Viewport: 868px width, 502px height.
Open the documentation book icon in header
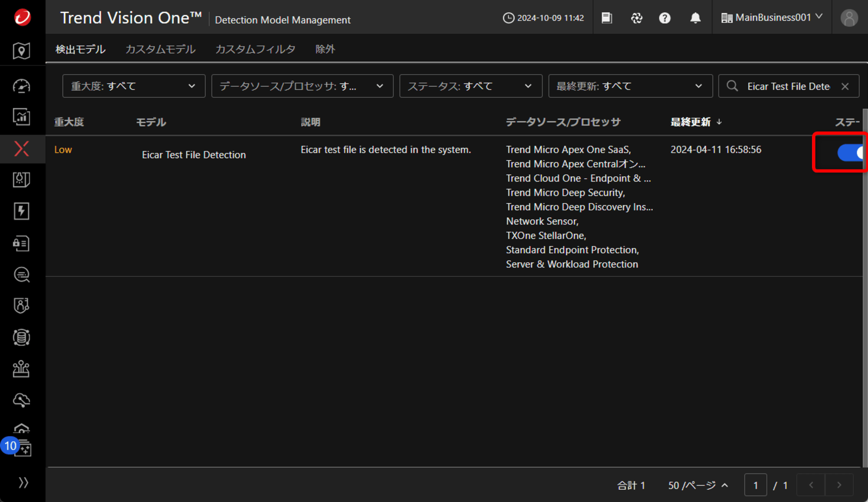pyautogui.click(x=607, y=18)
